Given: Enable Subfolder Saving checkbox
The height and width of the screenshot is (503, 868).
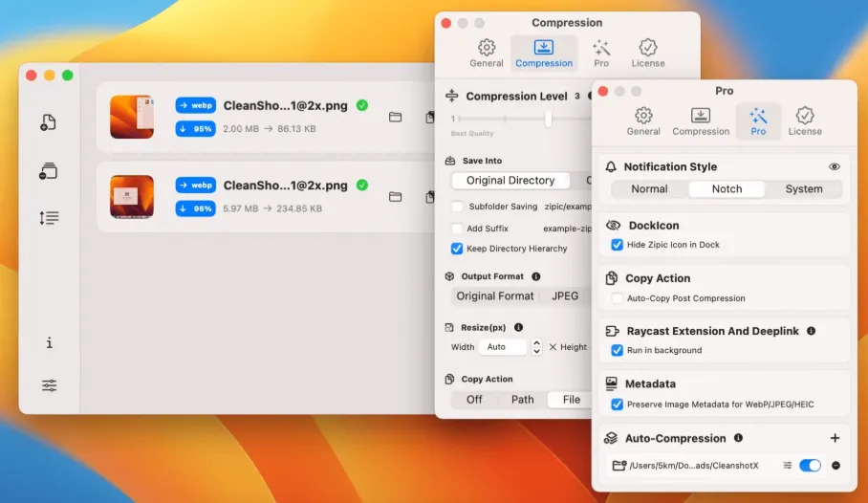Looking at the screenshot, I should [x=457, y=207].
